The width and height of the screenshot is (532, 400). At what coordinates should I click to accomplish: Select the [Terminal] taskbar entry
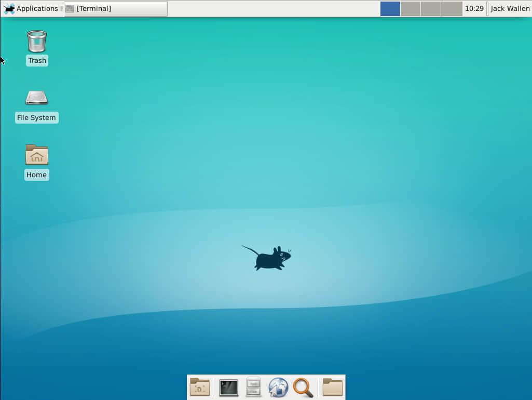pos(114,8)
